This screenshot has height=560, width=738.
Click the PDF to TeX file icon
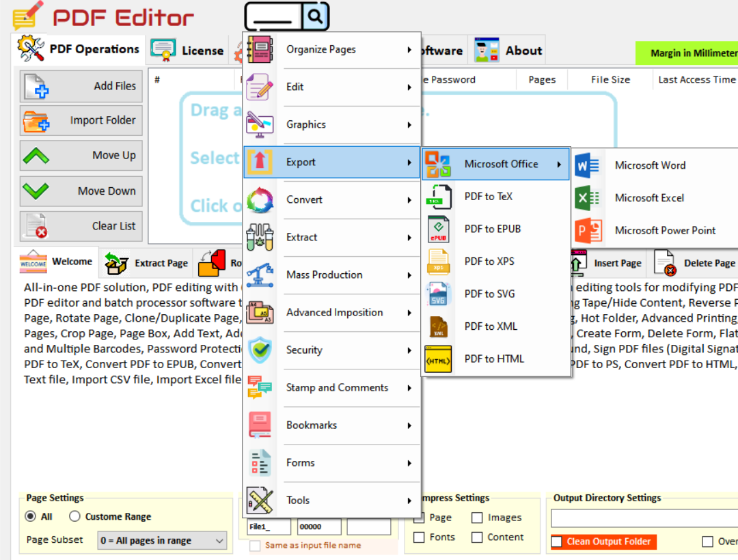[438, 197]
